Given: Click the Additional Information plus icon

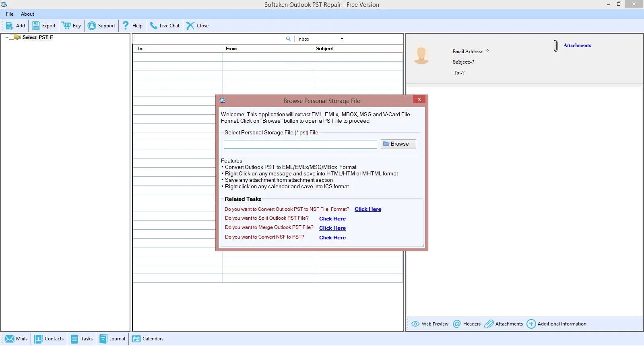Looking at the screenshot, I should coord(531,324).
